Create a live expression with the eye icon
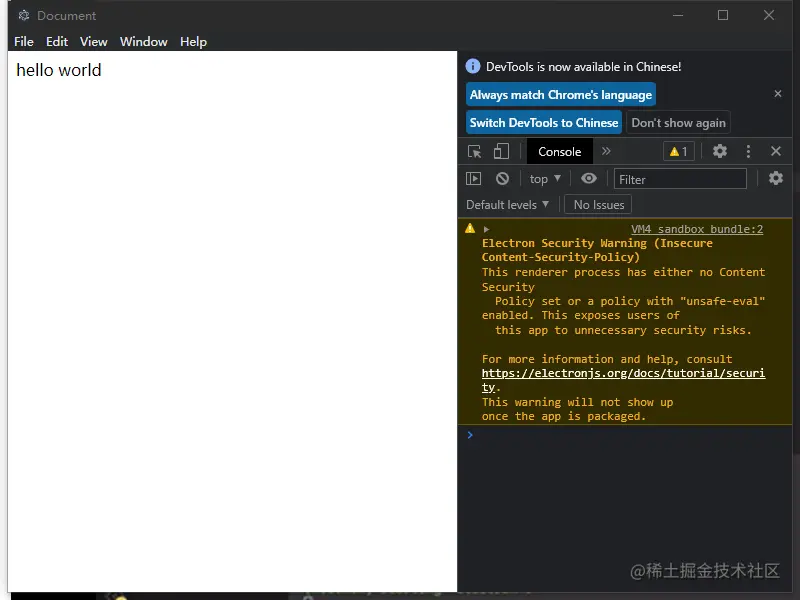The width and height of the screenshot is (800, 600). 589,178
